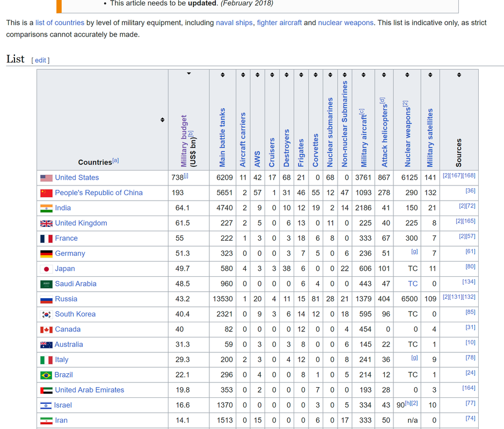The image size is (504, 429).
Task: Sort by Destroyers column arrow icon
Action: [x=287, y=75]
